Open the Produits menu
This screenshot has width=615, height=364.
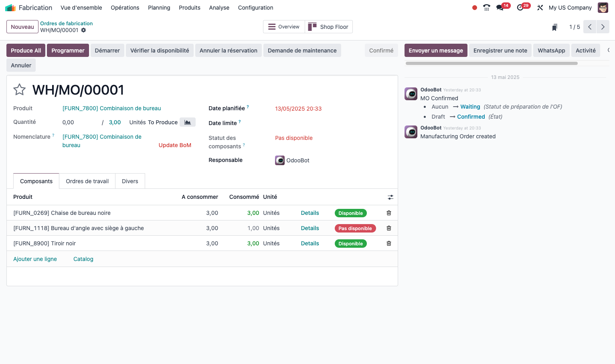190,8
